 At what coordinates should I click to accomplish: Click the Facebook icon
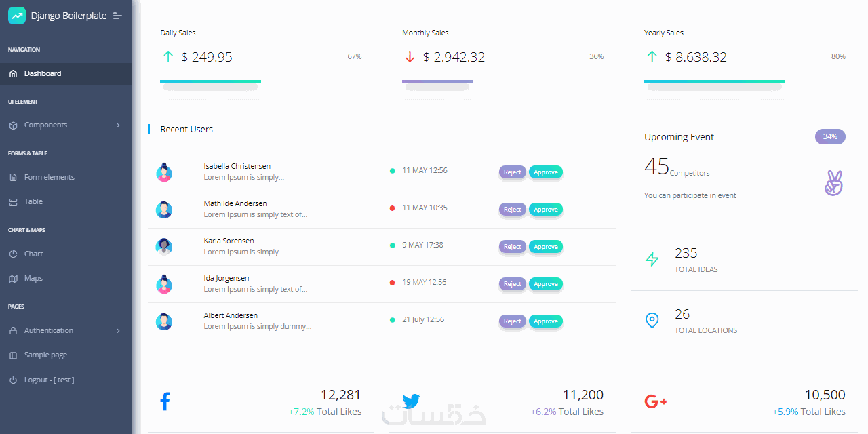click(x=165, y=401)
